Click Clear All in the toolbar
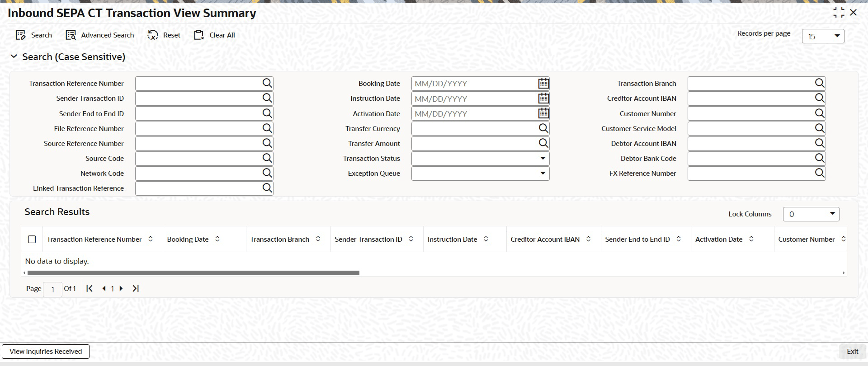Viewport: 868px width, 366px height. pos(214,35)
